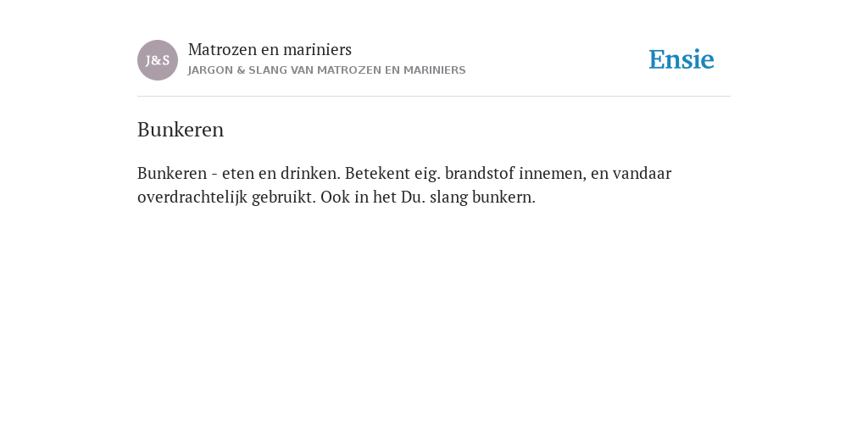
Task: Click the abbreviation eig. in definition
Action: pyautogui.click(x=428, y=175)
